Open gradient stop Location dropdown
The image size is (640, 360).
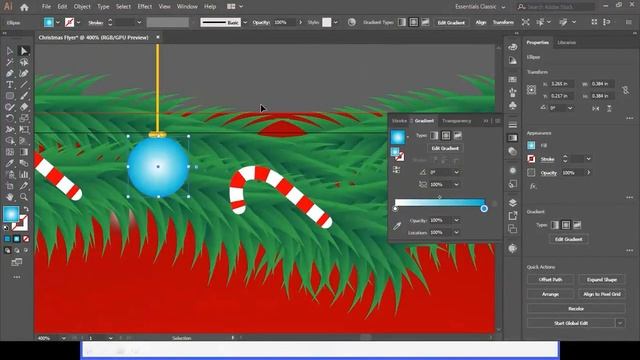click(456, 233)
